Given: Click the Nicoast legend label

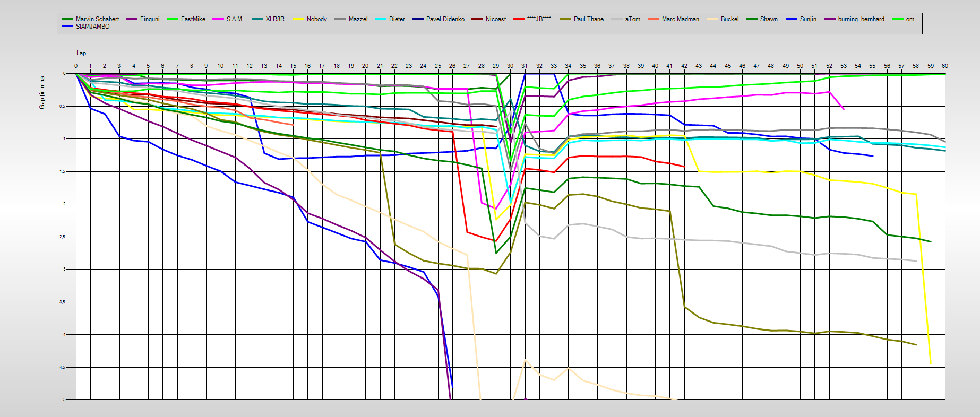Looking at the screenshot, I should click(496, 19).
